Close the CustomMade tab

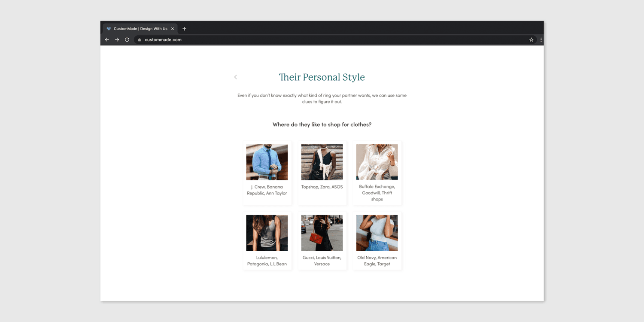click(x=173, y=29)
